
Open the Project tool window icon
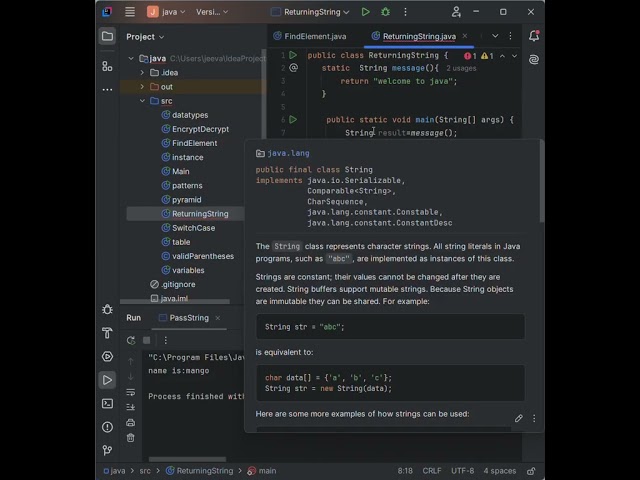click(x=107, y=36)
